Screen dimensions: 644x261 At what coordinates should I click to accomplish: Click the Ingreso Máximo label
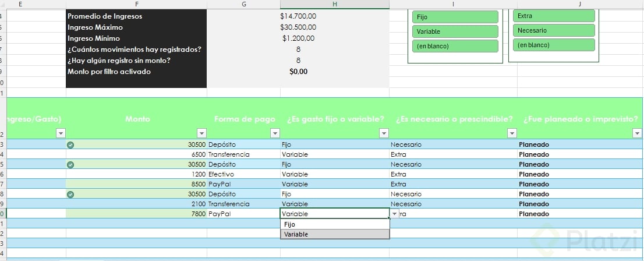95,27
